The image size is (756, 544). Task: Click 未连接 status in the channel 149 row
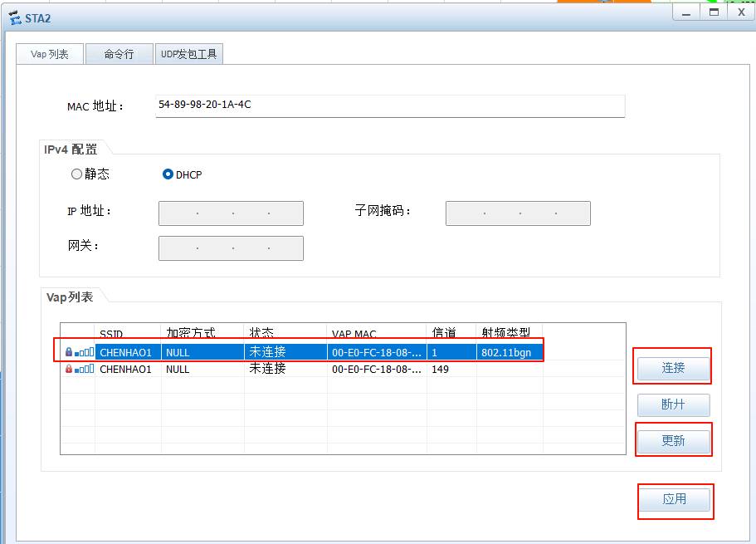point(267,369)
